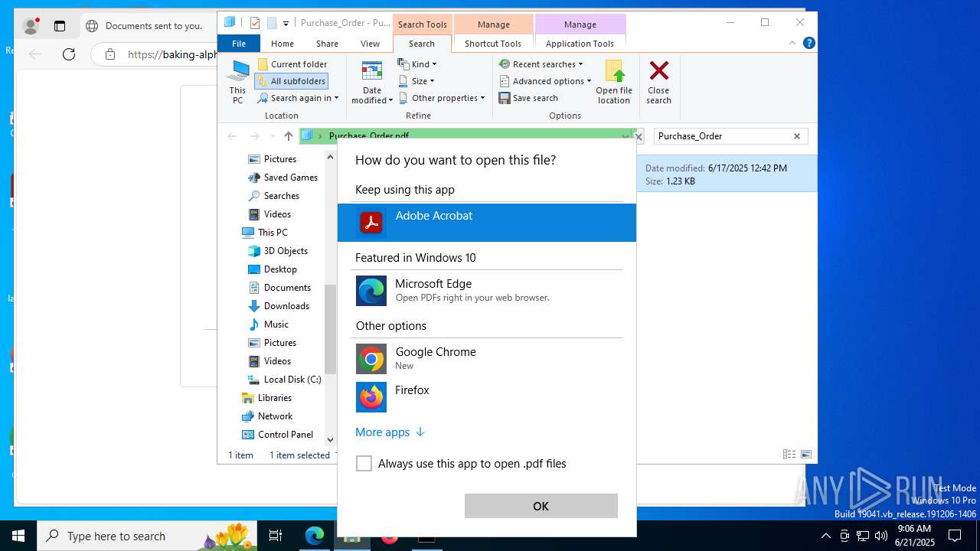Viewport: 980px width, 551px height.
Task: Toggle Properties quick access toolbar button
Action: pyautogui.click(x=255, y=23)
